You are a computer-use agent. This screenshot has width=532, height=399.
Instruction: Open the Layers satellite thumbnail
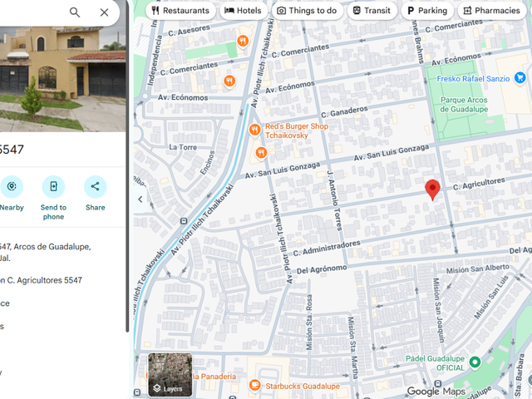(x=170, y=375)
